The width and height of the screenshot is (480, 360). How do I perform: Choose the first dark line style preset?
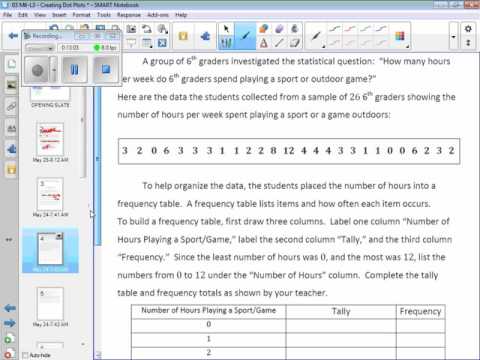334,29
